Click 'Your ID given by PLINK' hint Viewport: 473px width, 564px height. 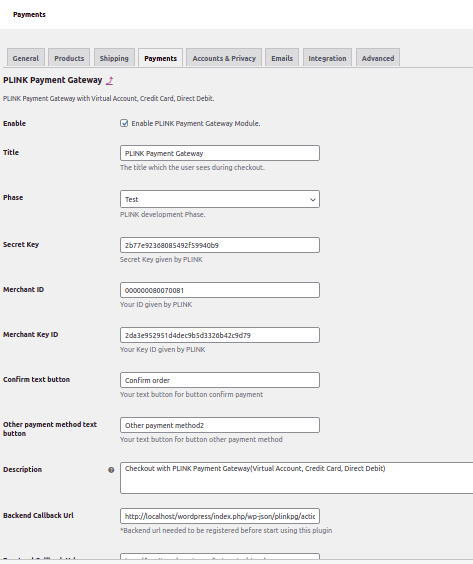pos(156,304)
